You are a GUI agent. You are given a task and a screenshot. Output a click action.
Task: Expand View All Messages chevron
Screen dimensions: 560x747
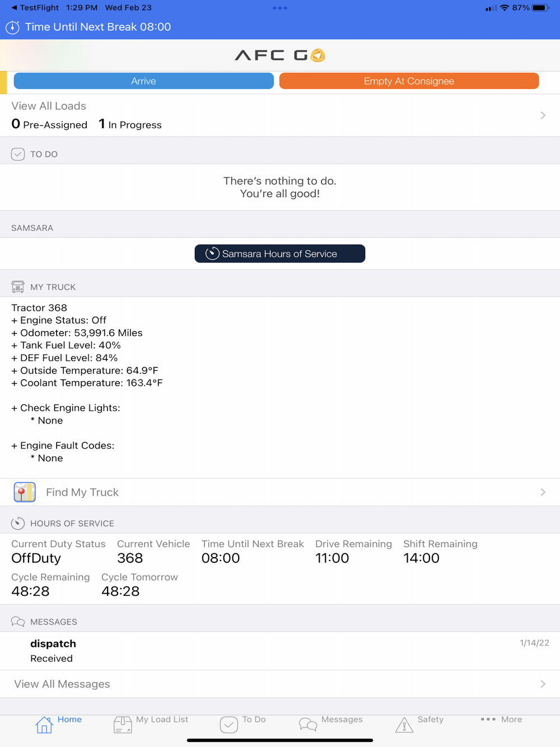click(543, 684)
